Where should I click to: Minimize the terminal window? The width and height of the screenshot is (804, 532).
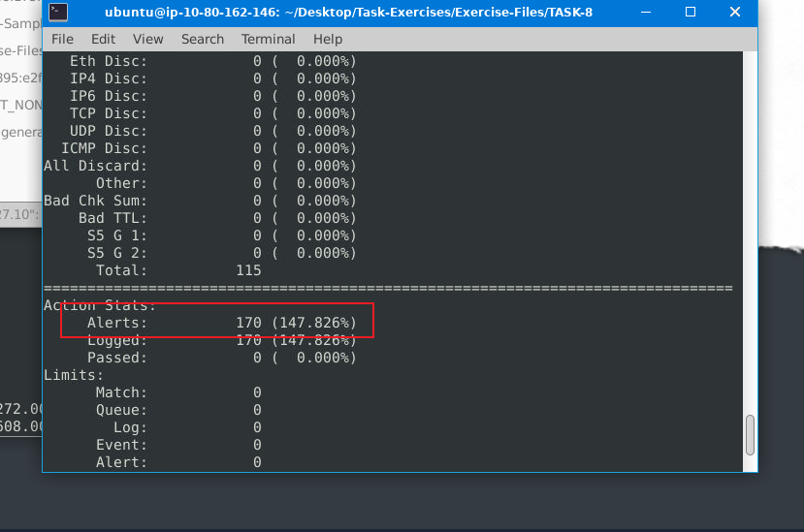coord(646,12)
